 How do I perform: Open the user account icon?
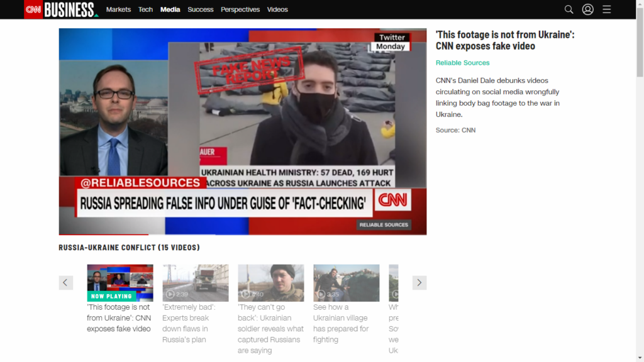(588, 9)
